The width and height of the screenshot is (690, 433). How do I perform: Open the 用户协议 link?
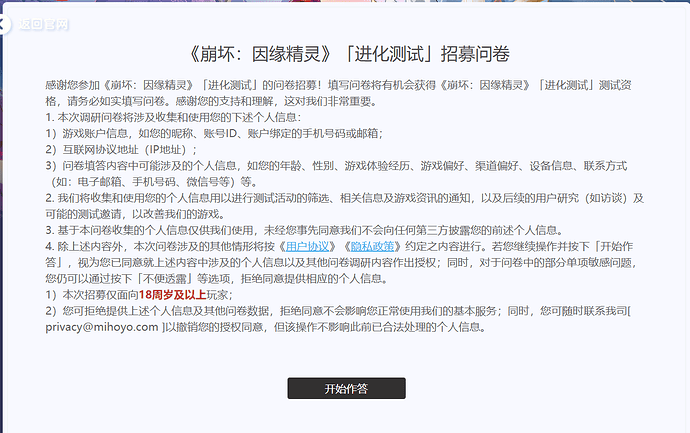307,246
